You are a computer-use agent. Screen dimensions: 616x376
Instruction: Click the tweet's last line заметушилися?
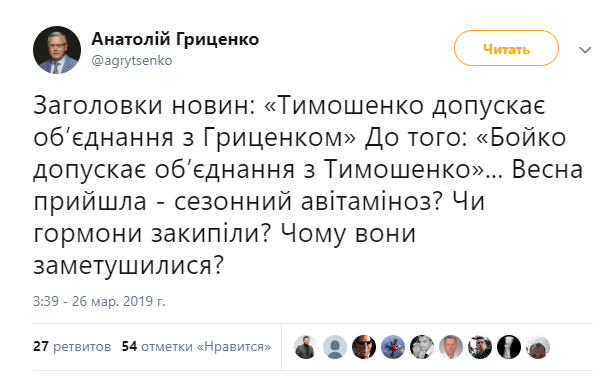pos(128,265)
